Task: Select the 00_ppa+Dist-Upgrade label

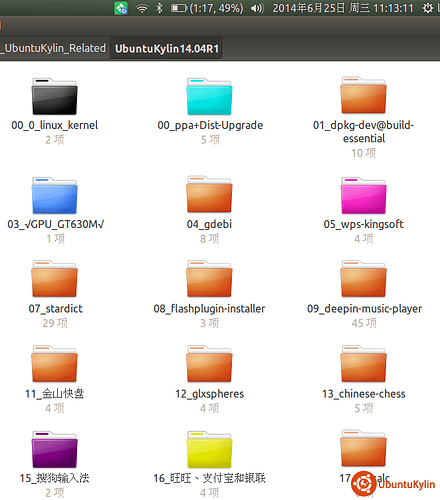Action: pyautogui.click(x=210, y=125)
